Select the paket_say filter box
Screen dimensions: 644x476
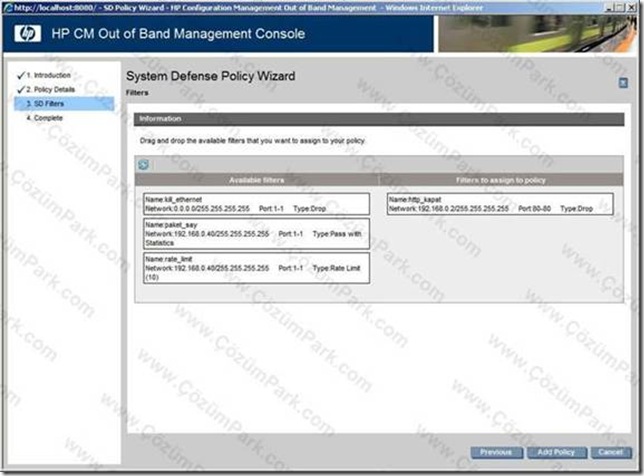point(256,234)
